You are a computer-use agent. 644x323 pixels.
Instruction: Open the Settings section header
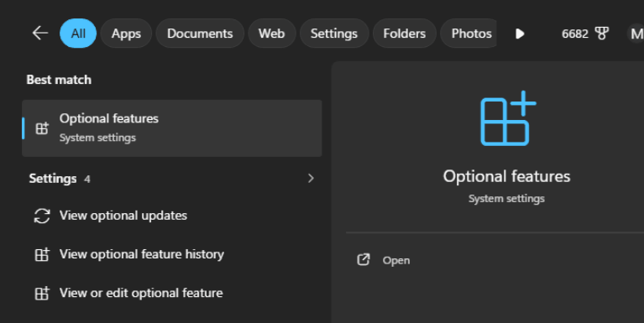coord(53,179)
